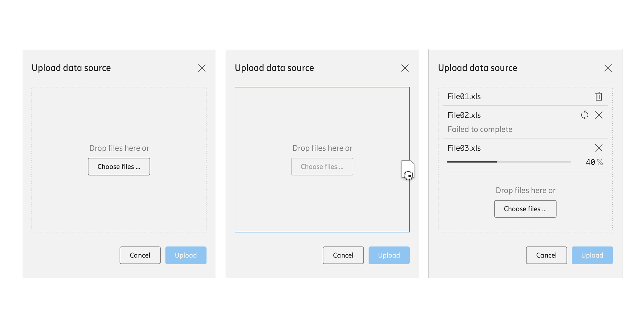Select the File01.xls list entry
The height and width of the screenshot is (328, 644).
(525, 96)
